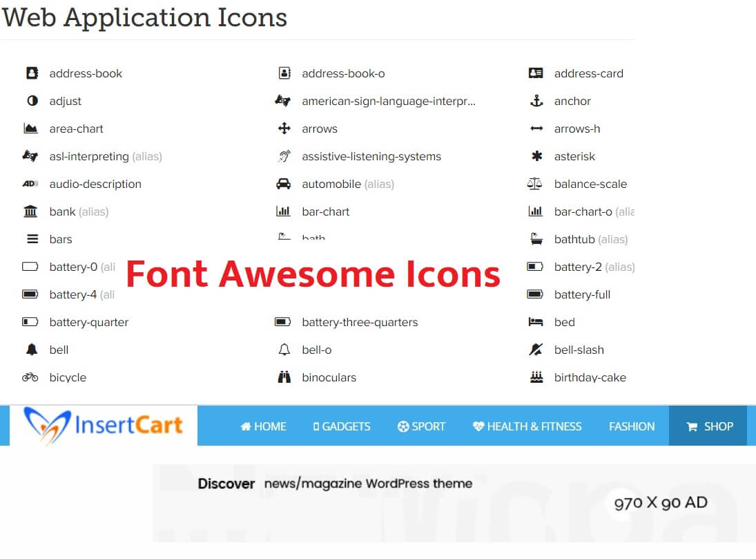Click the assistive-listening-systems ear icon

point(284,156)
